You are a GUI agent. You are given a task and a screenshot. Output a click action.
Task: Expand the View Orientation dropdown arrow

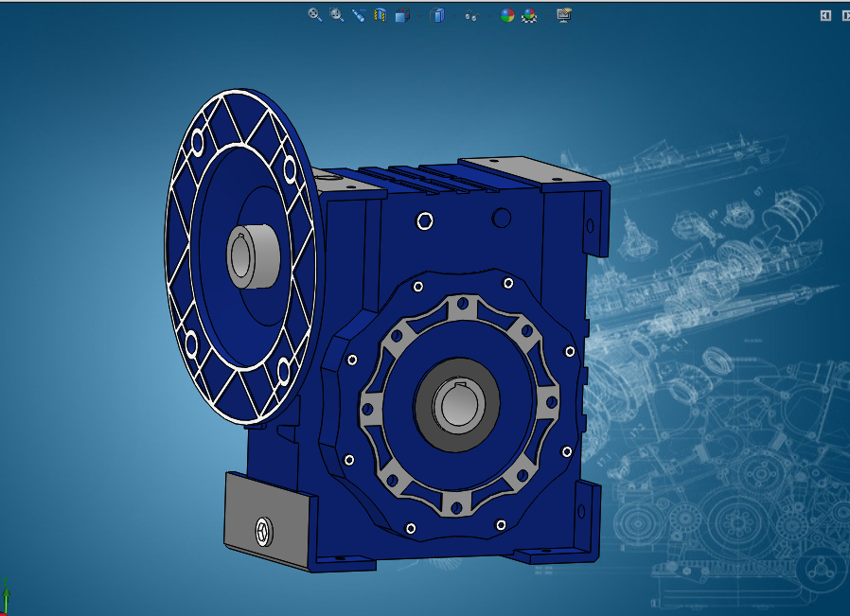coord(420,16)
